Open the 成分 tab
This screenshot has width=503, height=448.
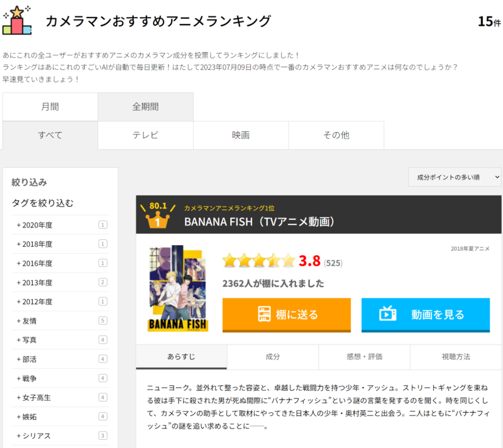point(273,357)
